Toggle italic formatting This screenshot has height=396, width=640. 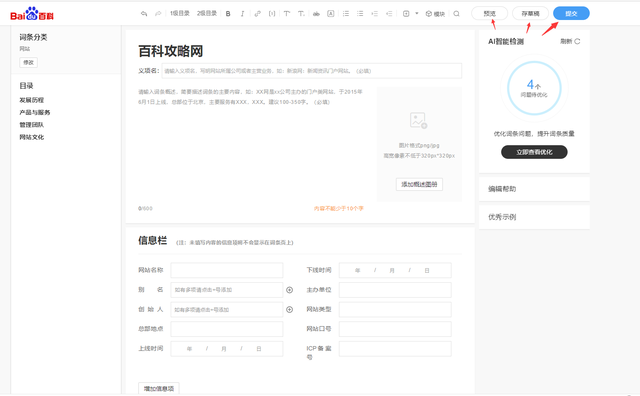[x=242, y=13]
